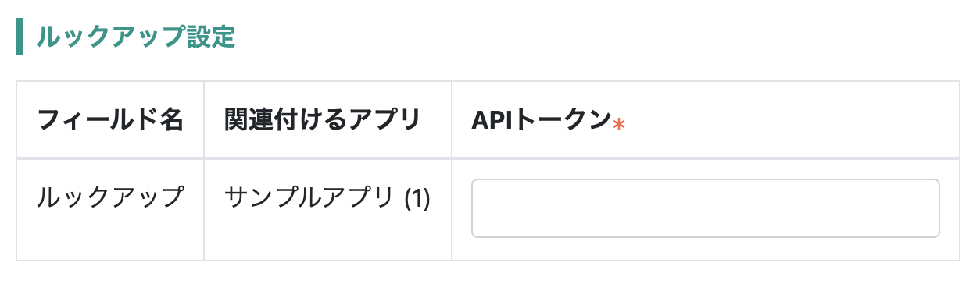The width and height of the screenshot is (980, 284).
Task: Select the フィールド名 column header
Action: point(110,119)
